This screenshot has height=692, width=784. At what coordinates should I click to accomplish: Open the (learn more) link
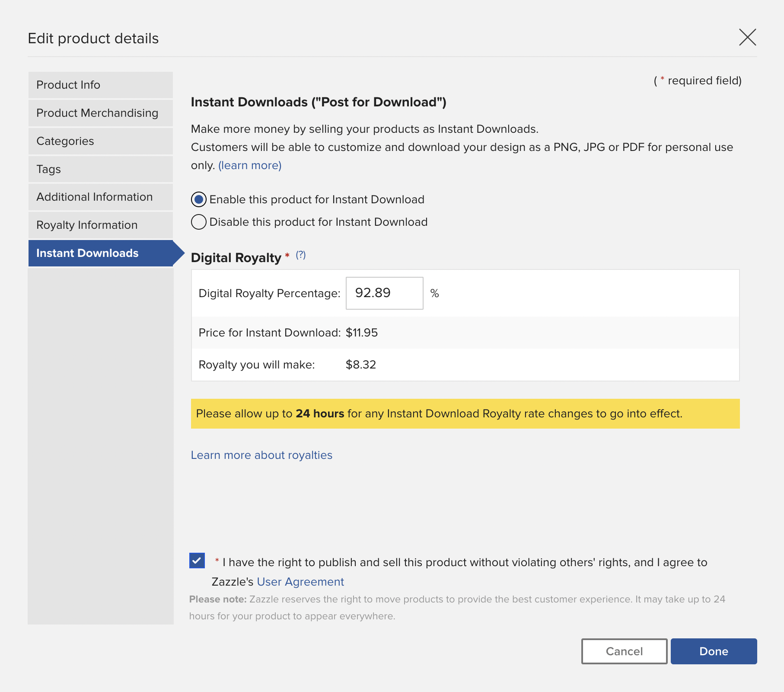(250, 166)
